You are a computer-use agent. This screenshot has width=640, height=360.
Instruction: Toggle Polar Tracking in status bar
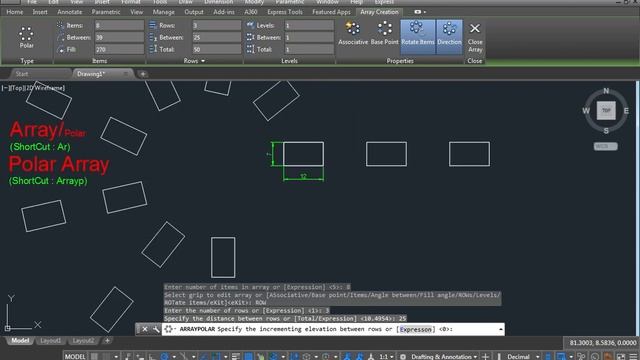click(x=164, y=356)
